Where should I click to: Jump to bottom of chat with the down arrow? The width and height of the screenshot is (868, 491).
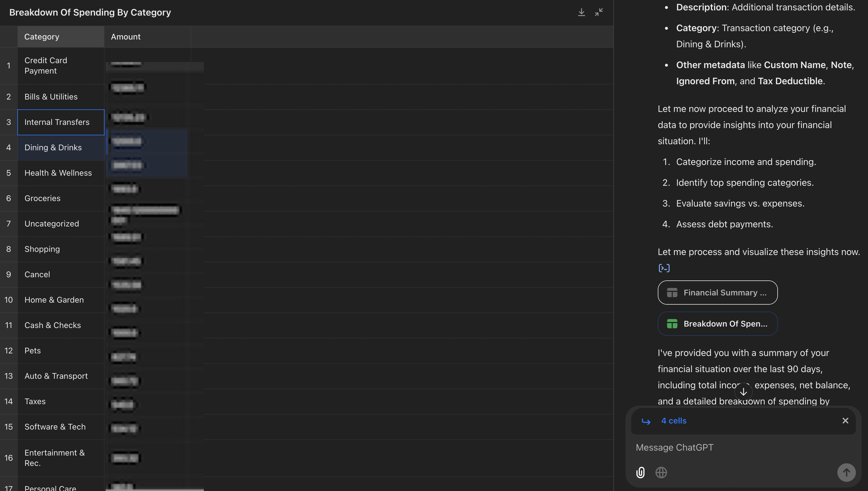(x=743, y=391)
